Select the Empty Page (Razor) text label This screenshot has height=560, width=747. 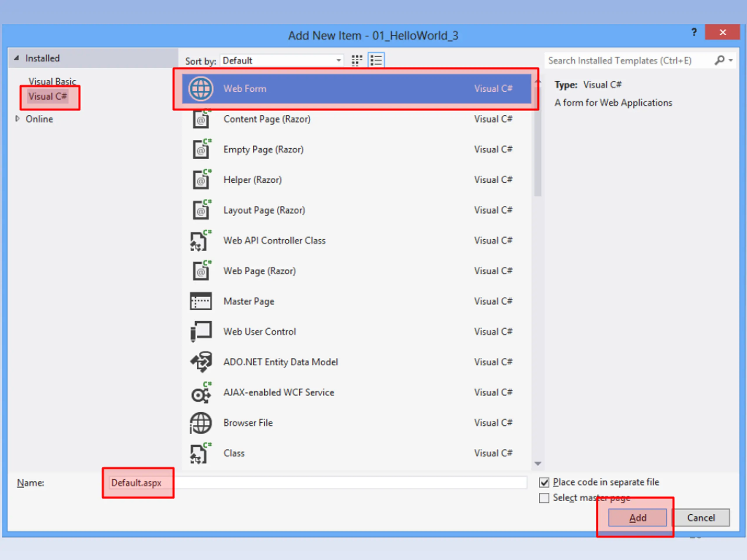(x=263, y=150)
